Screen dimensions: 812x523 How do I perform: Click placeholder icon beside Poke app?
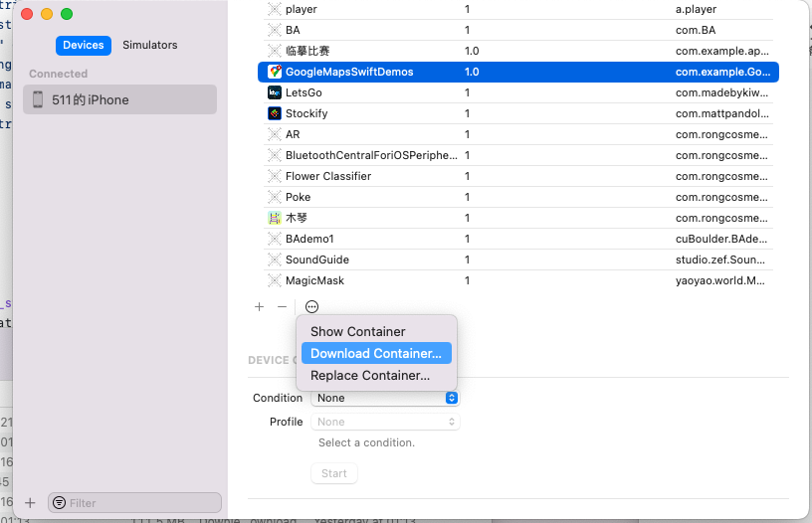tap(275, 197)
